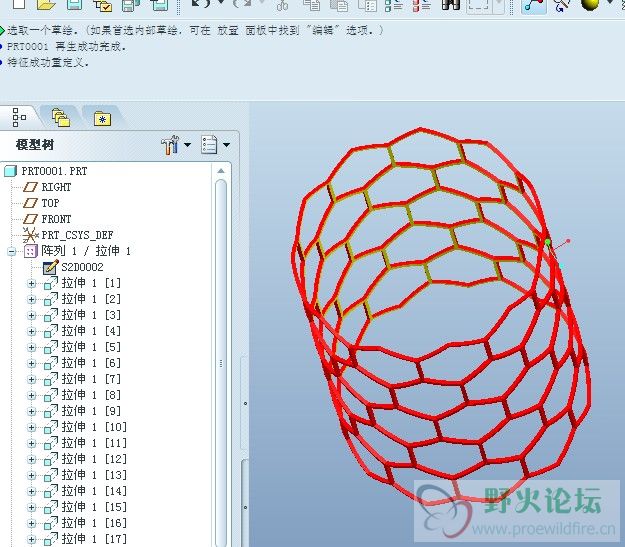This screenshot has height=547, width=625.
Task: Select S2D0002 sketch entry
Action: (x=82, y=267)
